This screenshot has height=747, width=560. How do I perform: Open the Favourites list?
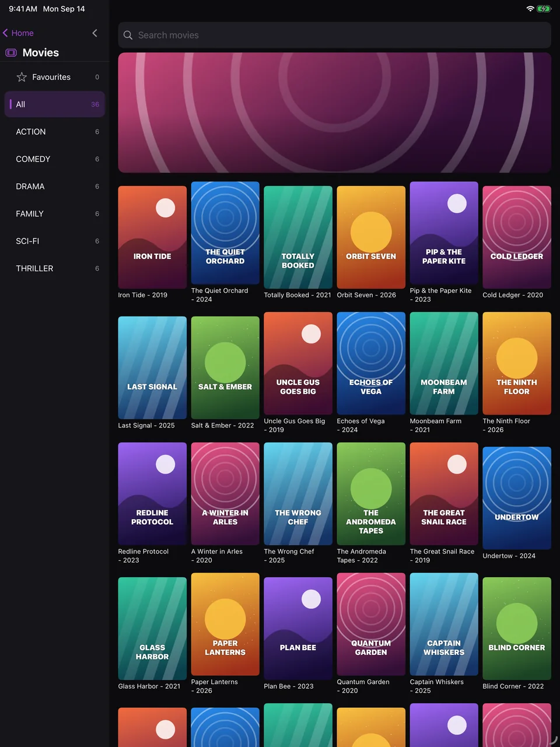pyautogui.click(x=55, y=77)
